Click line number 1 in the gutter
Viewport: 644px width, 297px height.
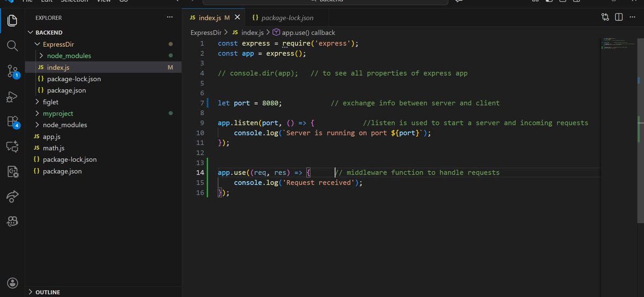tap(201, 44)
